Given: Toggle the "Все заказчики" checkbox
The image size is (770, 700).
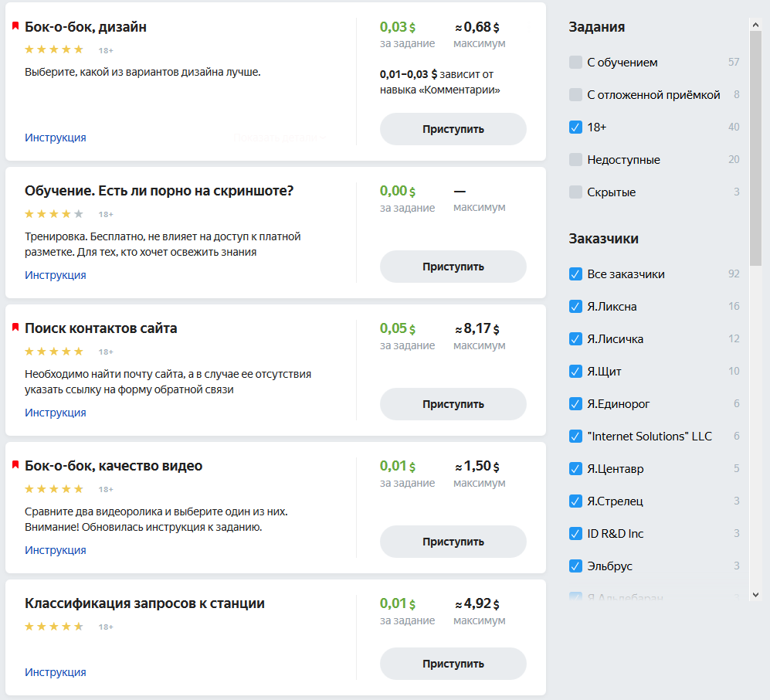Looking at the screenshot, I should pos(575,274).
